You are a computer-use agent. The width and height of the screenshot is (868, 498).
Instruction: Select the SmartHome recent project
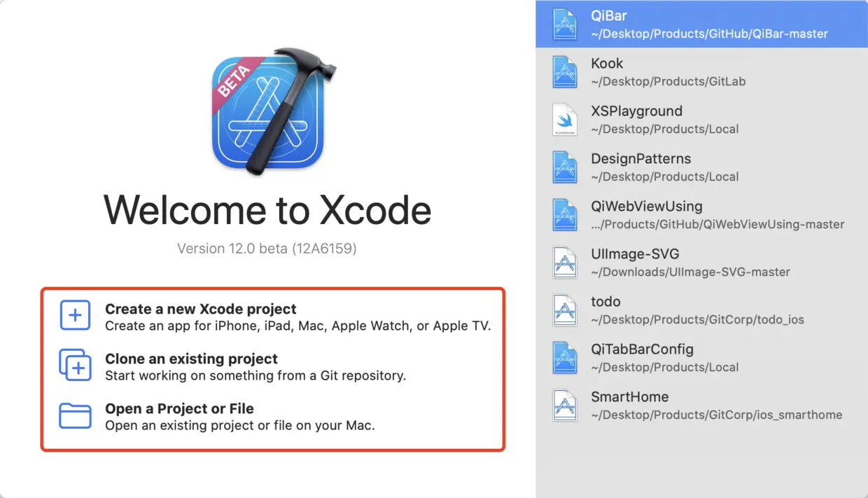click(701, 405)
